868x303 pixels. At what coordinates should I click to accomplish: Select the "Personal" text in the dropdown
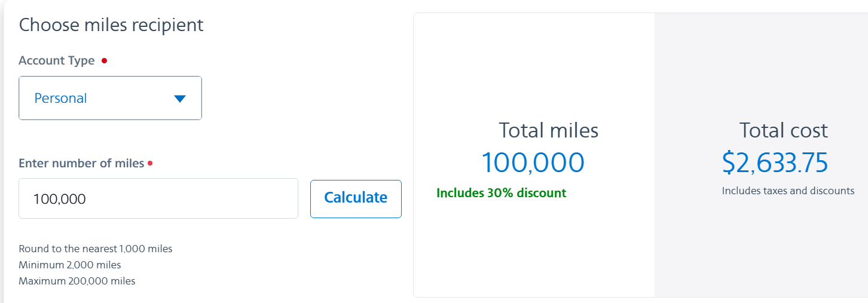tap(60, 99)
